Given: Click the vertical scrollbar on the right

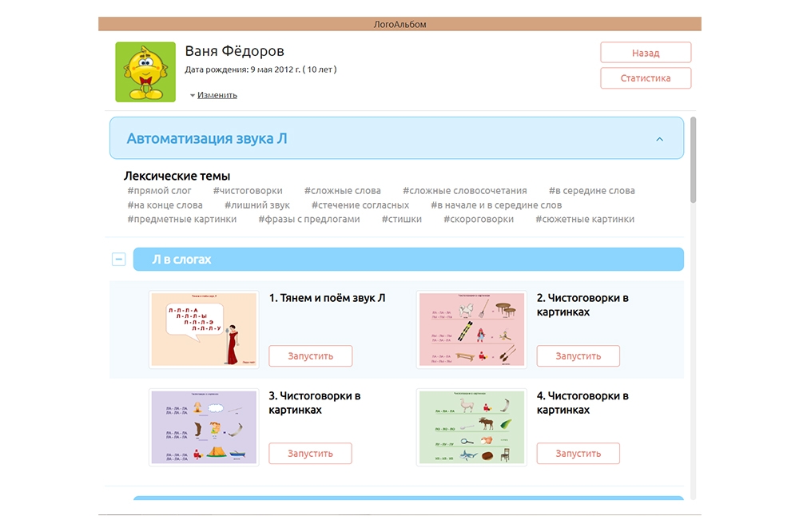Looking at the screenshot, I should 693,160.
